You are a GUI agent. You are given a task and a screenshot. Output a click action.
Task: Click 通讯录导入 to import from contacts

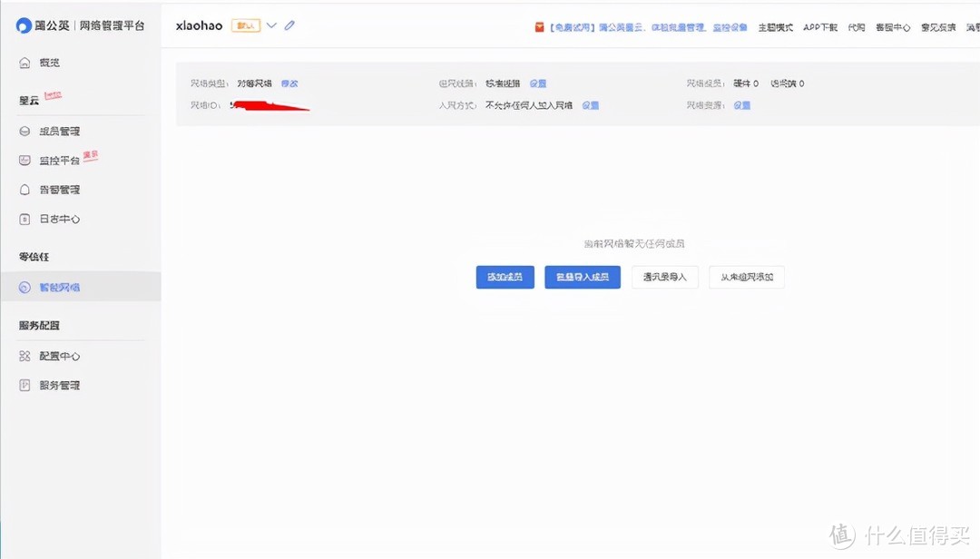[x=664, y=277]
